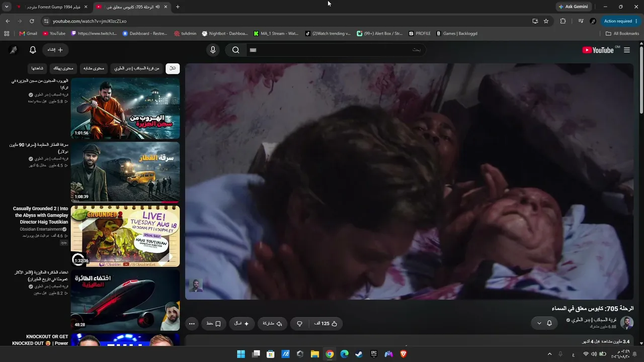The width and height of the screenshot is (644, 362).
Task: Open the Nightbot Dashboard bookmark
Action: pos(225,34)
